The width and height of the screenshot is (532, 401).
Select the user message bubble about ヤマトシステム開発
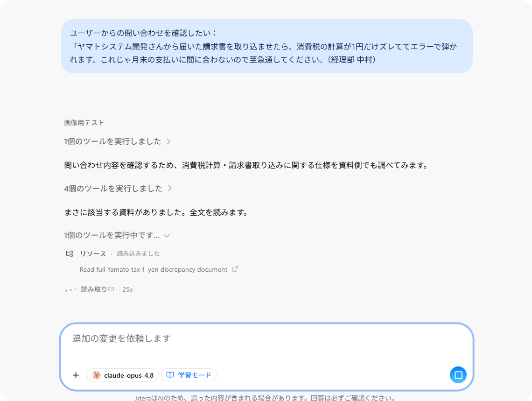pos(266,46)
